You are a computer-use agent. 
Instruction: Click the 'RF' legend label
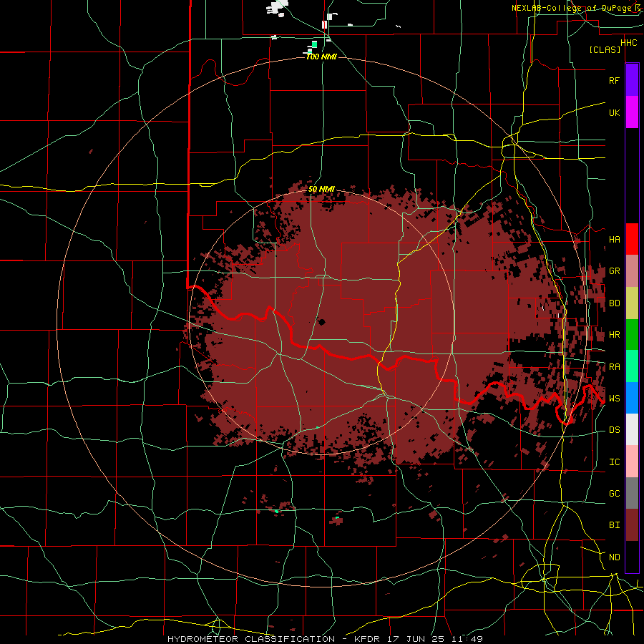[x=614, y=80]
